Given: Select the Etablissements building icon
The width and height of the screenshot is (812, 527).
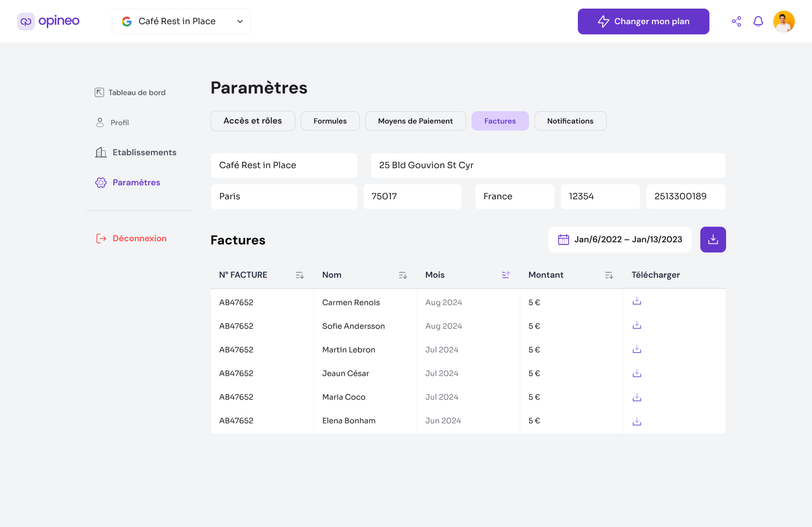Looking at the screenshot, I should pos(100,152).
